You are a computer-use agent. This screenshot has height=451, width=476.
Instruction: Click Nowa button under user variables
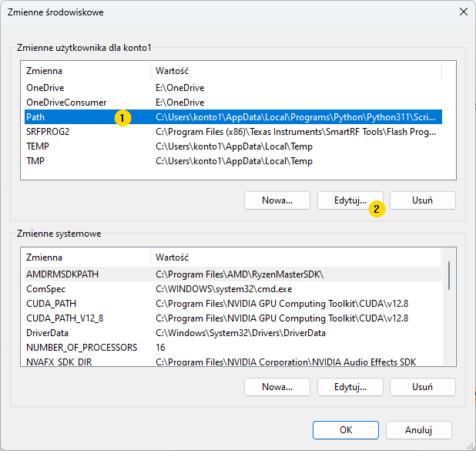point(277,200)
